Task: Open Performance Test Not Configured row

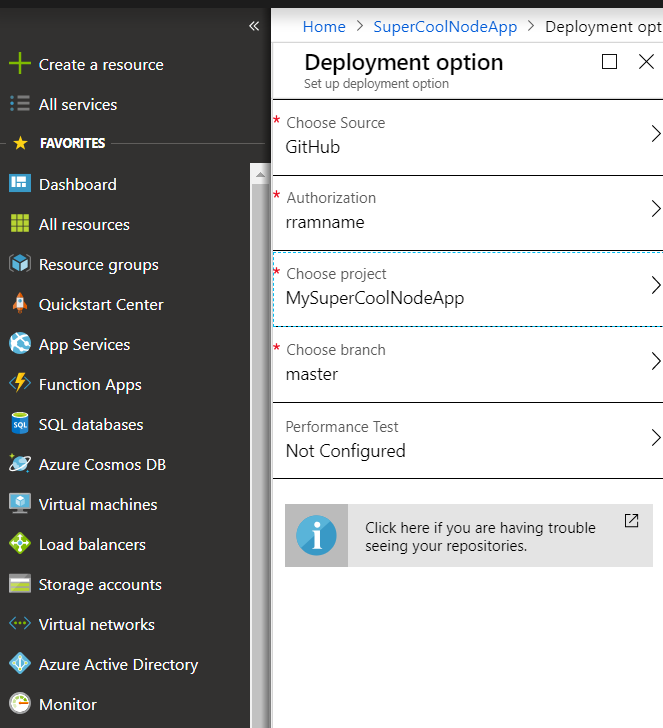Action: tap(467, 439)
